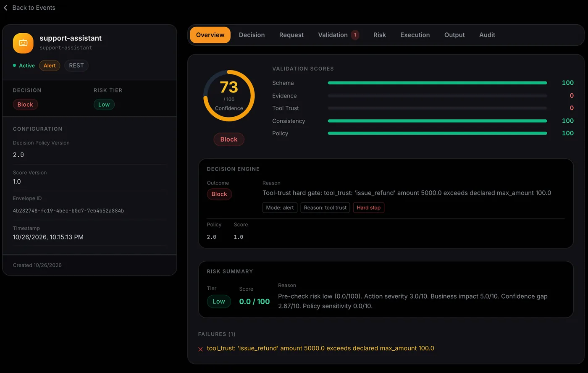Click the Low pill under Risk Tier sidebar
Viewport: 588px width, 373px height.
[104, 105]
